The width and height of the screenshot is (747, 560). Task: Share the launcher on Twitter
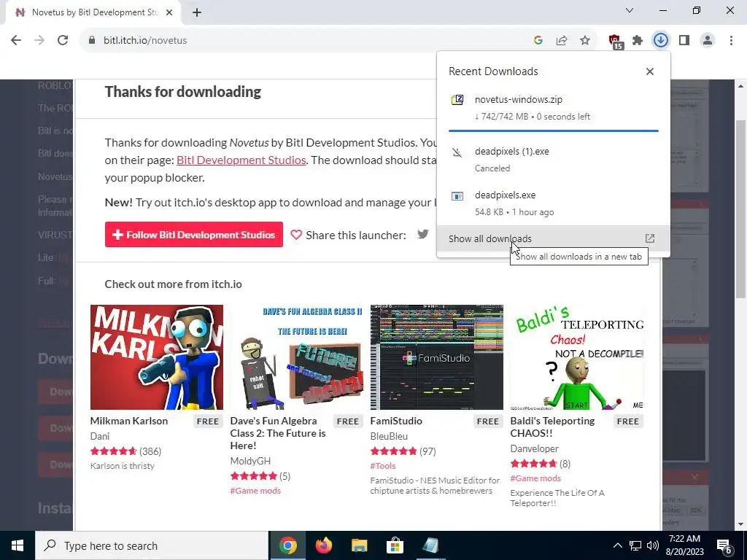423,234
